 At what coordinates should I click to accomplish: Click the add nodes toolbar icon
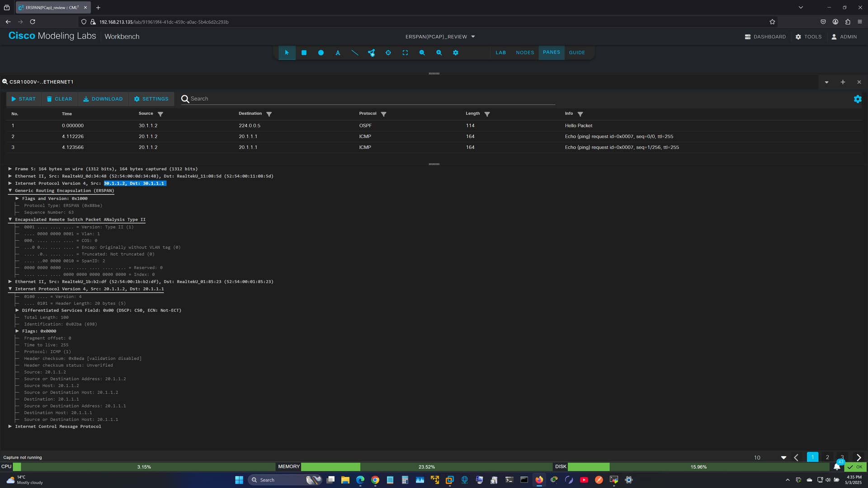point(371,52)
